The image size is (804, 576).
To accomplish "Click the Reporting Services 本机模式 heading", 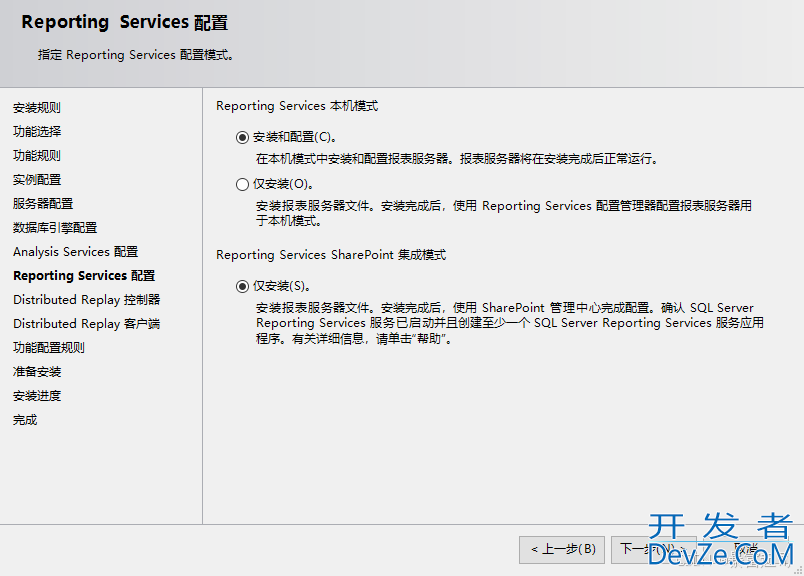I will click(297, 106).
